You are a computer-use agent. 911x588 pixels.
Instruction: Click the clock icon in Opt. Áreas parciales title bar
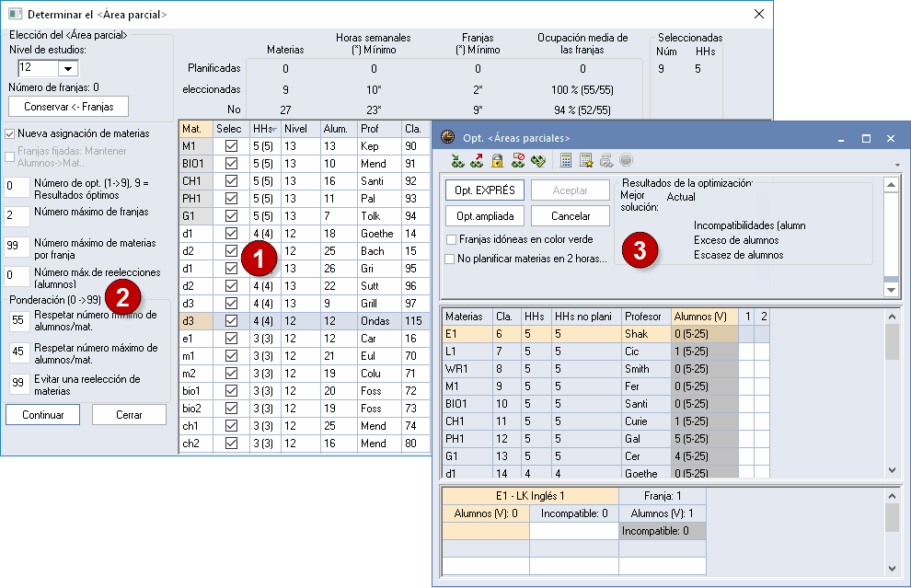click(447, 138)
